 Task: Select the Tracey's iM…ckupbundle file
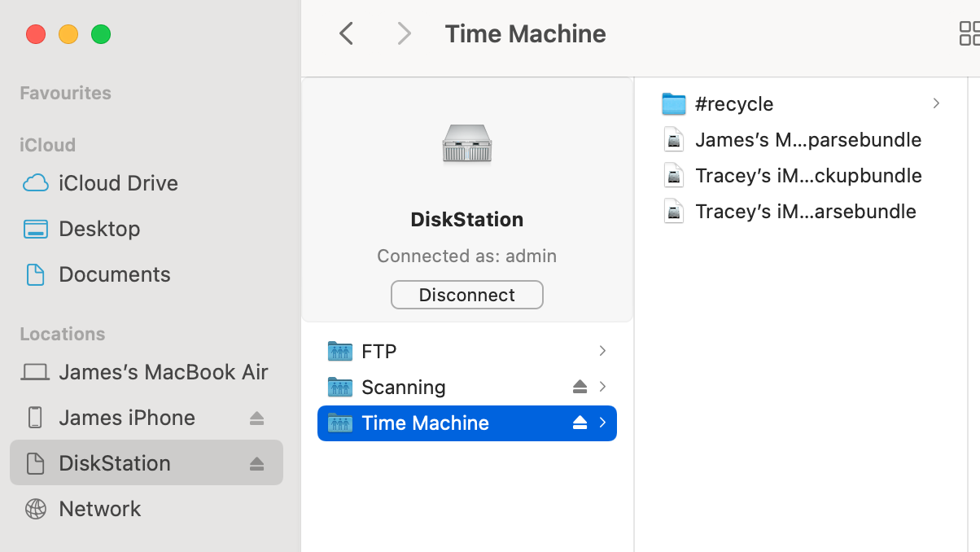tap(807, 176)
